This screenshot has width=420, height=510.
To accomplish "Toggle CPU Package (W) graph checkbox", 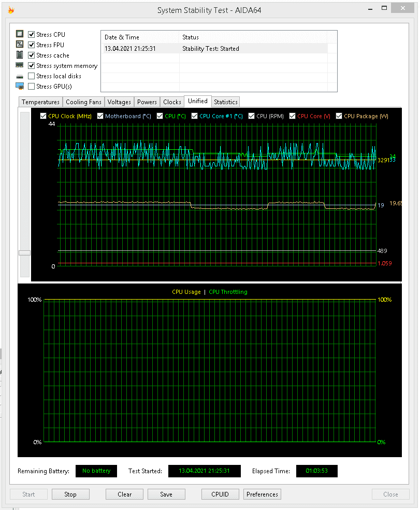I will tap(339, 116).
